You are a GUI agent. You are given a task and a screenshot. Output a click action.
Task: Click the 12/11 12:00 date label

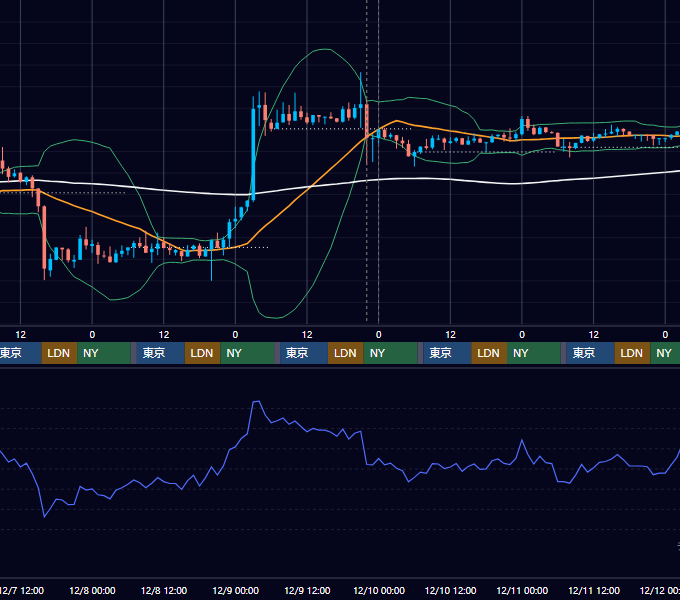594,590
